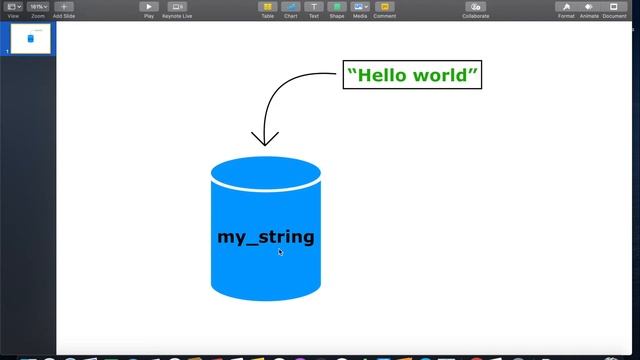Open the Media dropdown
Image resolution: width=640 pixels, height=360 pixels.
pos(360,7)
